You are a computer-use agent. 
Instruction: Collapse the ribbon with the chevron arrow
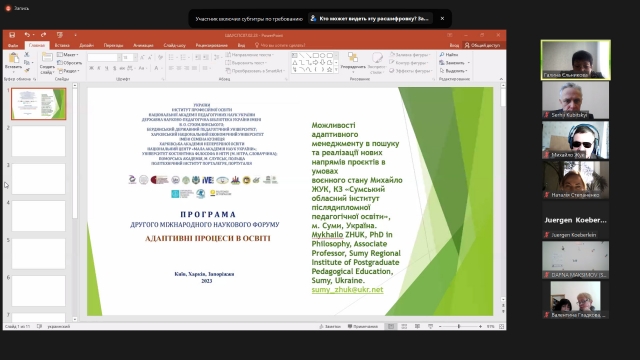pos(501,79)
